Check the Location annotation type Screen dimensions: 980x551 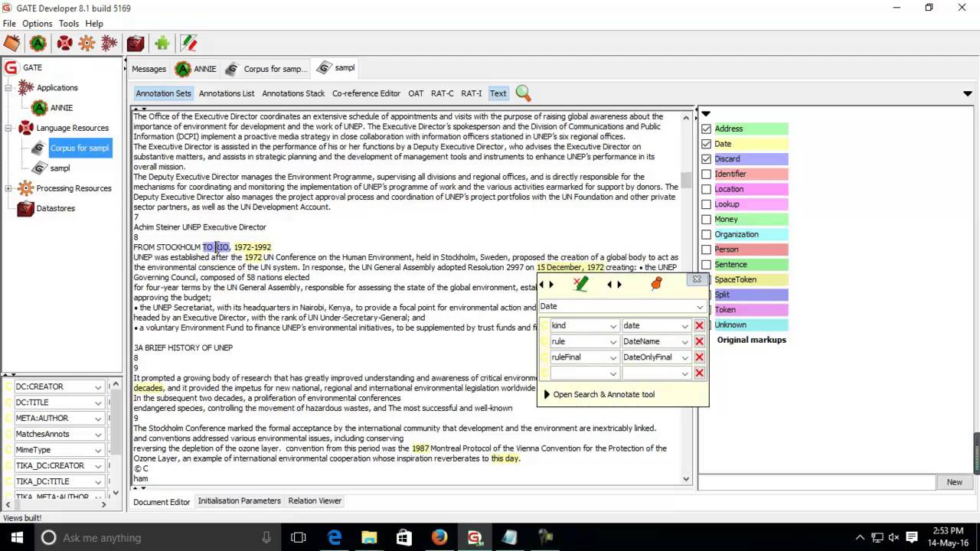[707, 189]
